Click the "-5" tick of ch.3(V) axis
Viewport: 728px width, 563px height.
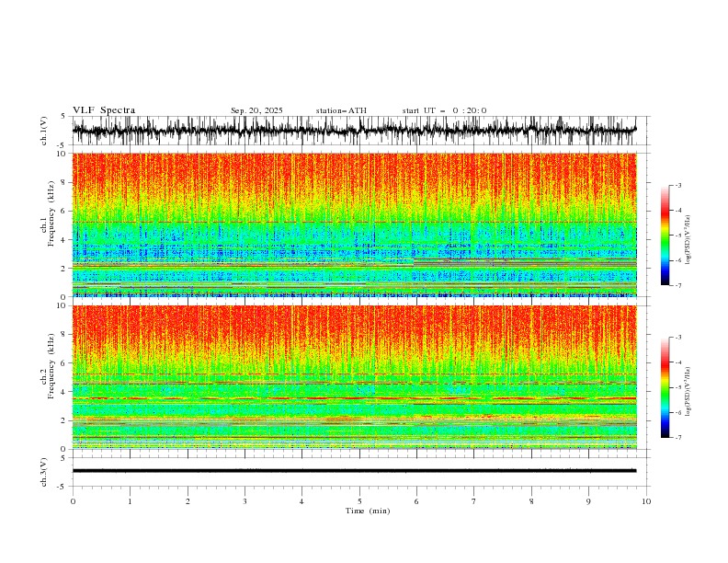click(x=61, y=487)
